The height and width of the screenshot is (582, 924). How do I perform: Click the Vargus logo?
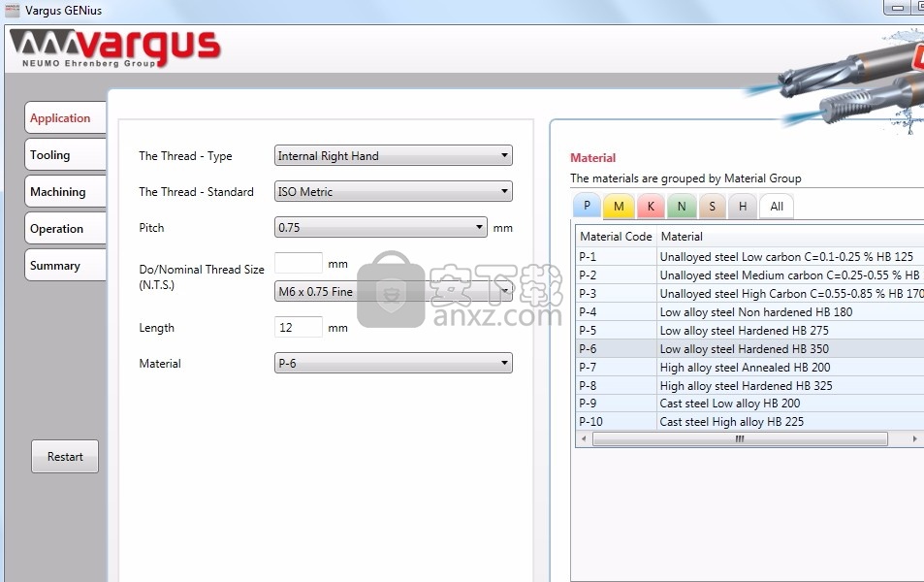pyautogui.click(x=115, y=48)
